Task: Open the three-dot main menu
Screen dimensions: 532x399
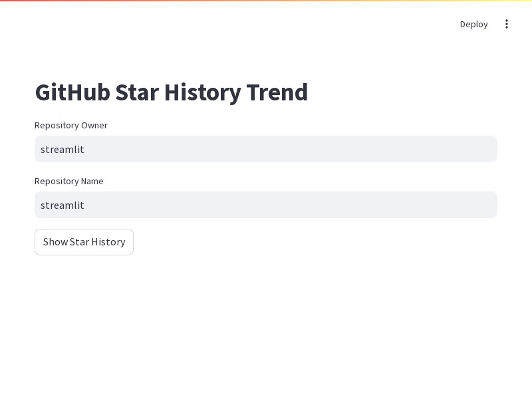Action: 506,24
